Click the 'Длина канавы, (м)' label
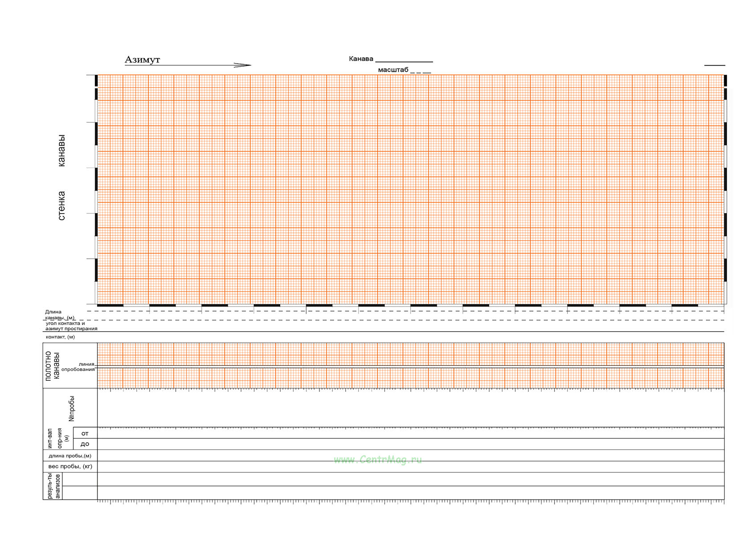This screenshot has width=756, height=535. (x=60, y=315)
